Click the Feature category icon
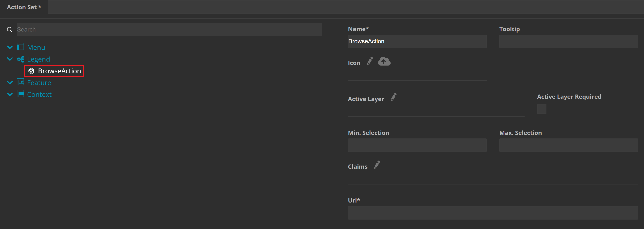 [20, 82]
